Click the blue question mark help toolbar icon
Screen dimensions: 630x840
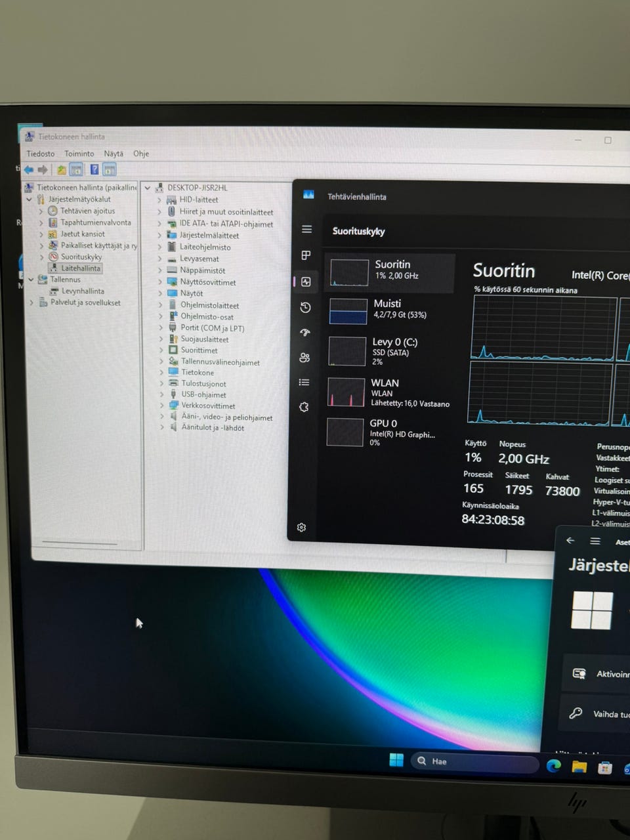tap(94, 170)
